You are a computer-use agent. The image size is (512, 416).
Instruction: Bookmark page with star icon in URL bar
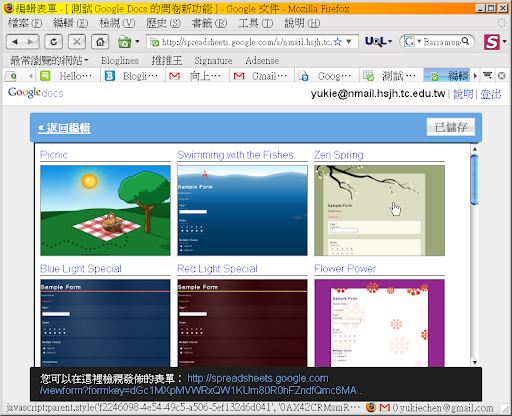(338, 42)
